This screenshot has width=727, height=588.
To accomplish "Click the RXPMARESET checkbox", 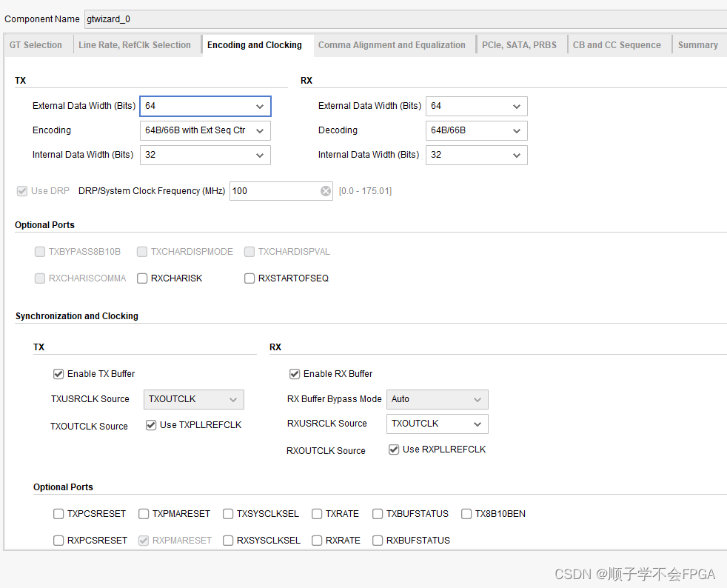I will click(144, 541).
